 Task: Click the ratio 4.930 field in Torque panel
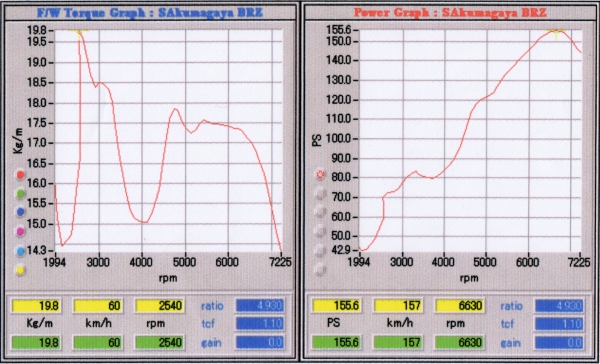[260, 305]
